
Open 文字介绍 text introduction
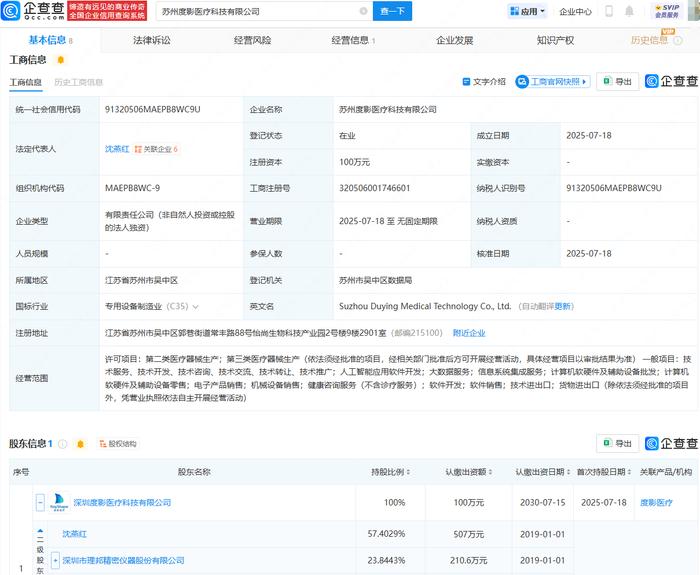484,82
